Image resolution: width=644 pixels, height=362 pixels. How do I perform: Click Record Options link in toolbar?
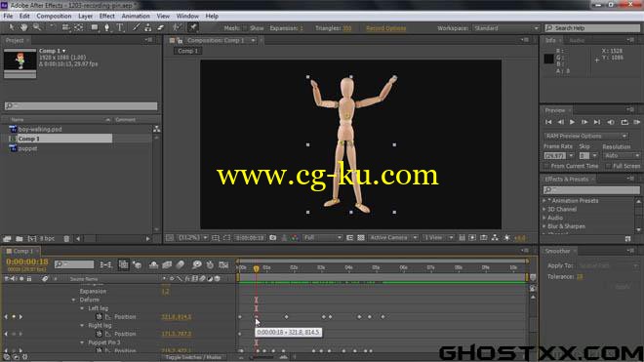click(385, 28)
